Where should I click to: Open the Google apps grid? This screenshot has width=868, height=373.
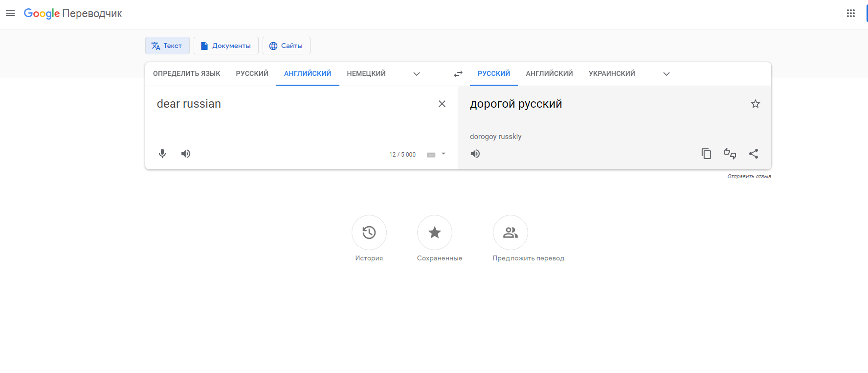(851, 13)
